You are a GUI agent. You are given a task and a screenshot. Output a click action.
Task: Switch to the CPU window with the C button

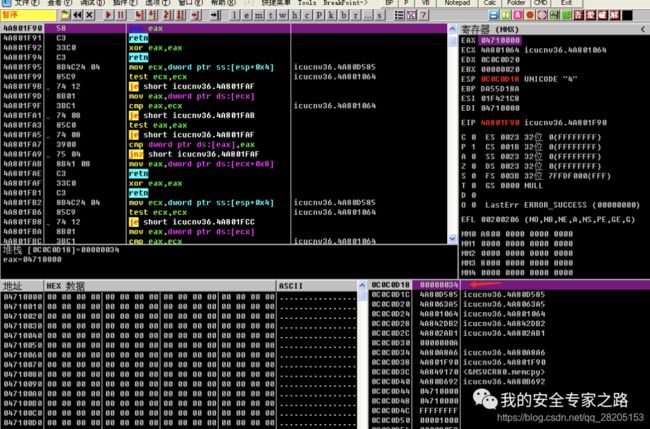coord(307,15)
